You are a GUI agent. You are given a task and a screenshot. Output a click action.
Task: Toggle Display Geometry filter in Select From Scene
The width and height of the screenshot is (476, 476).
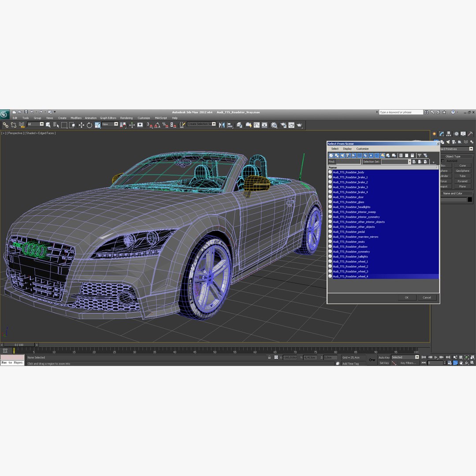coord(331,156)
